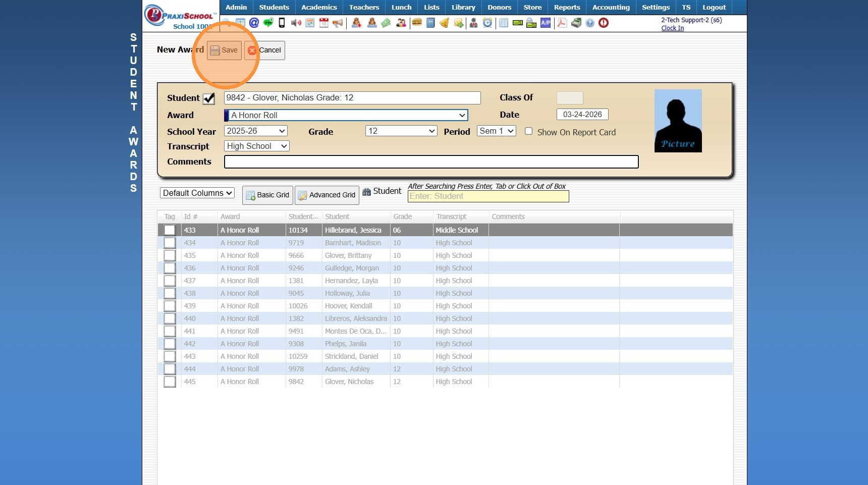Viewport: 868px width, 485px height.
Task: Click the speaker sound icon
Action: (x=296, y=23)
